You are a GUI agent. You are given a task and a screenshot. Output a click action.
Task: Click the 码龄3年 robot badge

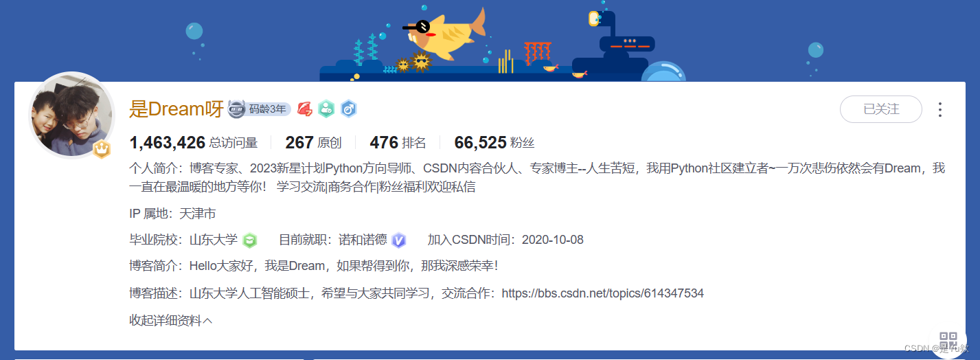[x=260, y=109]
